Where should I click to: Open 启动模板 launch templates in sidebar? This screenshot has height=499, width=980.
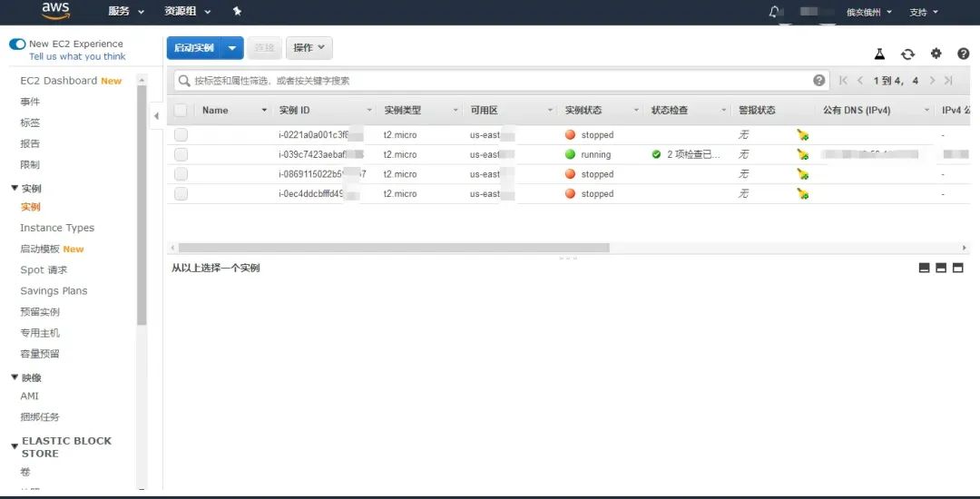pos(40,249)
